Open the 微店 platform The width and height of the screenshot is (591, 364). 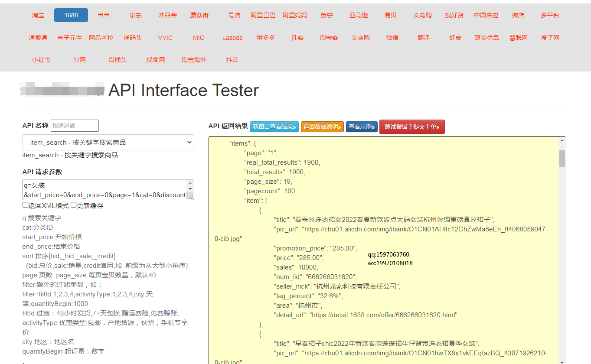(518, 15)
